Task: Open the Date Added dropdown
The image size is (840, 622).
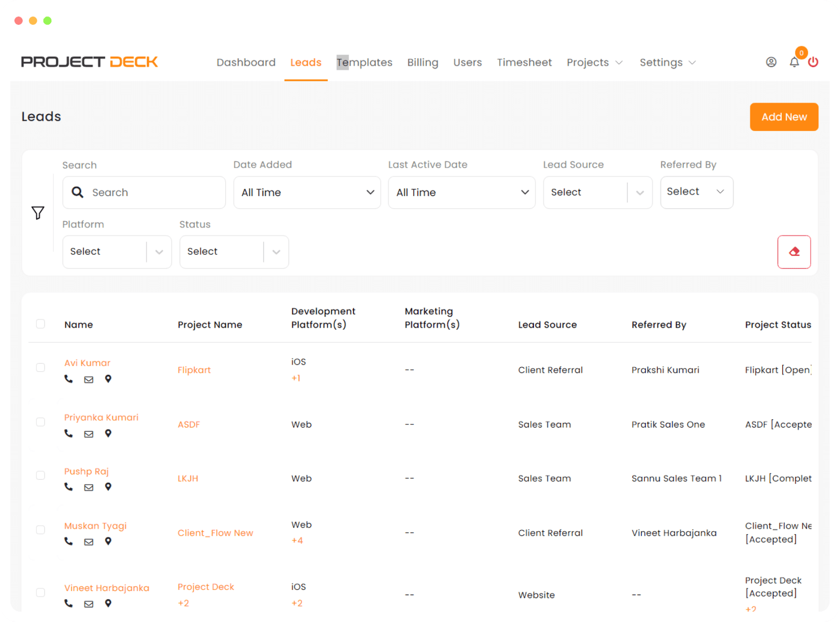Action: 307,193
